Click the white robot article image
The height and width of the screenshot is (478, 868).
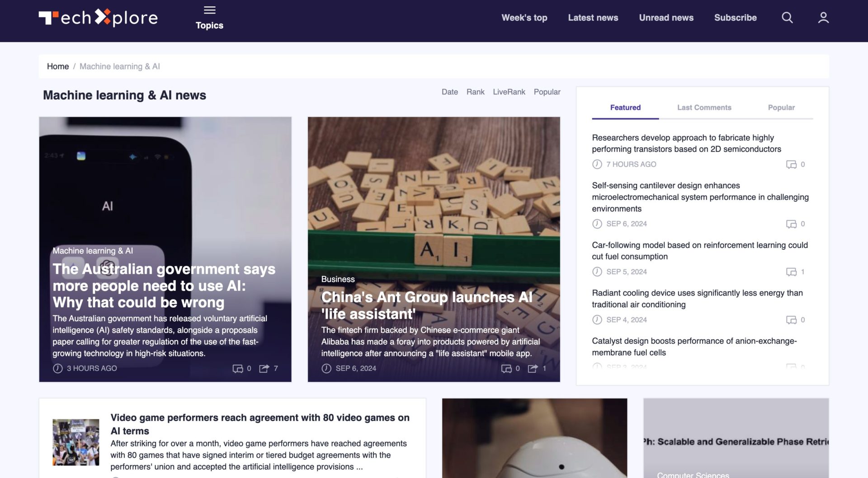(534, 438)
